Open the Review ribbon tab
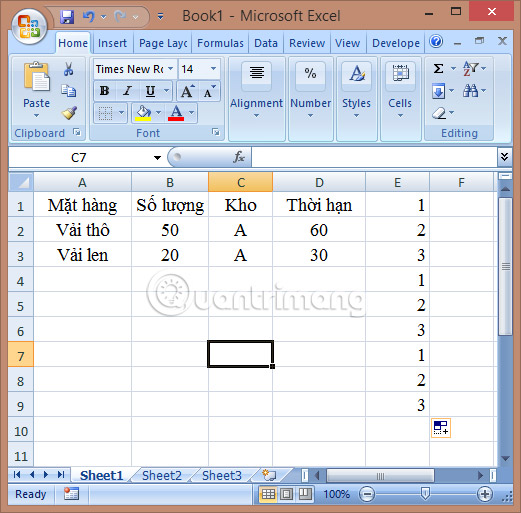The height and width of the screenshot is (513, 521). point(307,43)
